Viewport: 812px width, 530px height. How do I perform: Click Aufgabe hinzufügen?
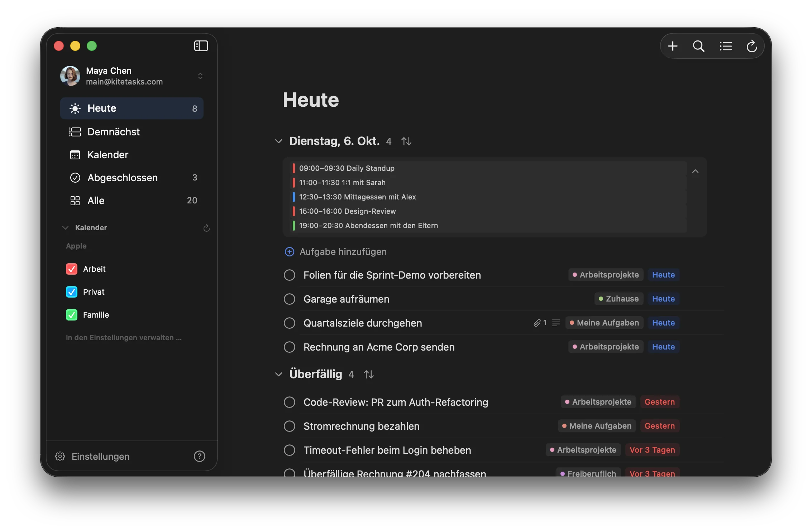coord(335,252)
